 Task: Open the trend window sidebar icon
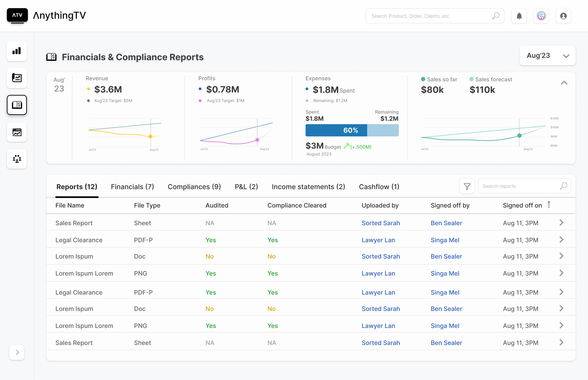(x=17, y=132)
